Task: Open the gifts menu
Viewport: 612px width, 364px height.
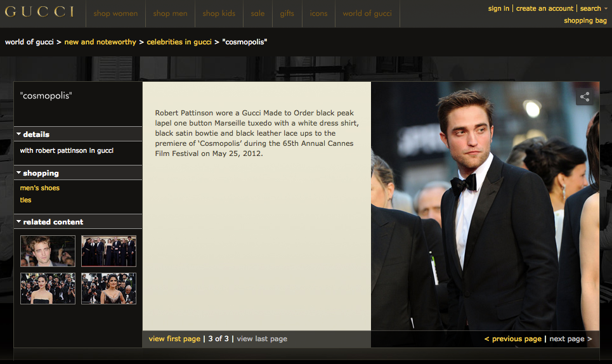Action: (x=287, y=14)
